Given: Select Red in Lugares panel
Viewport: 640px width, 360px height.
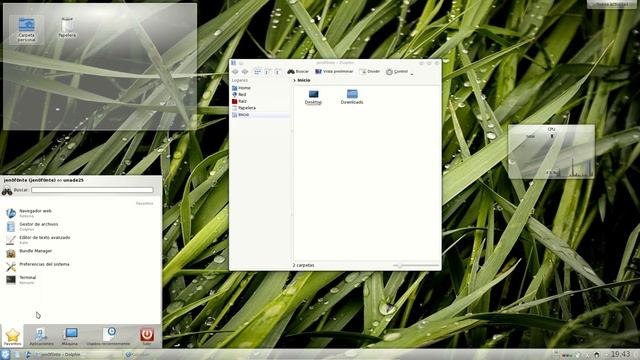Looking at the screenshot, I should point(260,94).
